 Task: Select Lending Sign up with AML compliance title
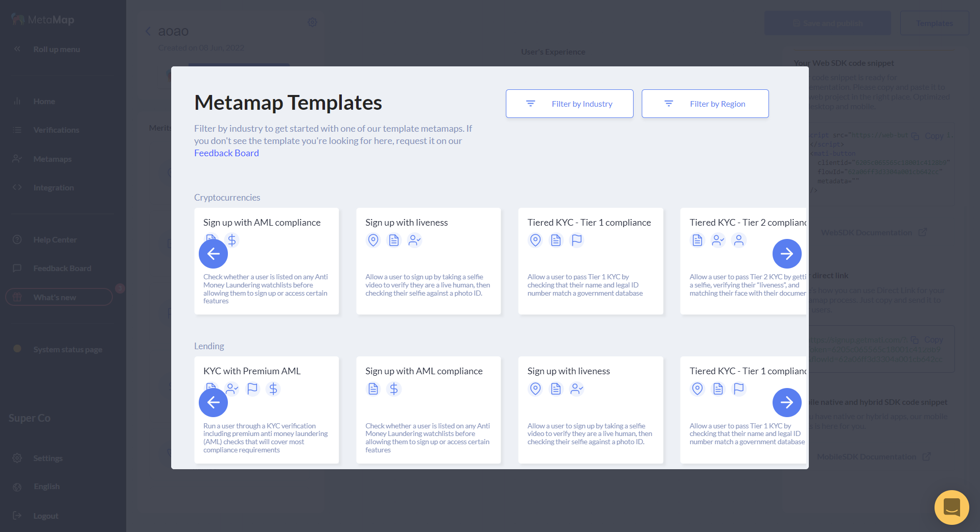(x=424, y=371)
